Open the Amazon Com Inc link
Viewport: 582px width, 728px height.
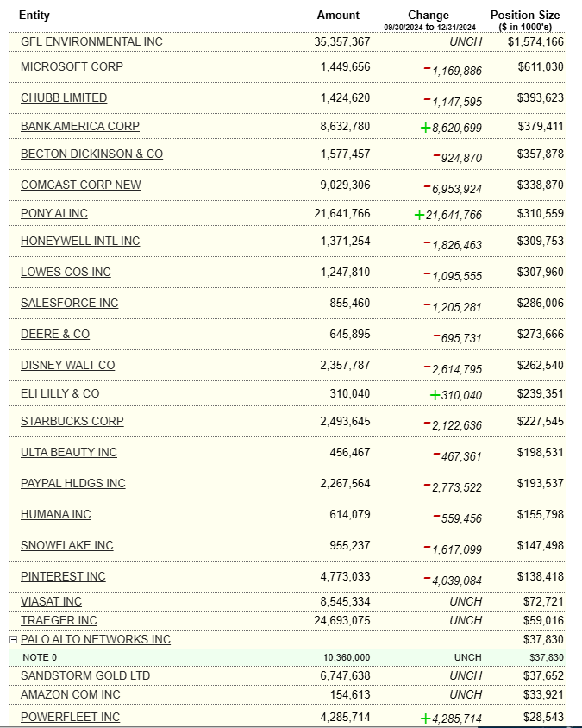point(70,695)
